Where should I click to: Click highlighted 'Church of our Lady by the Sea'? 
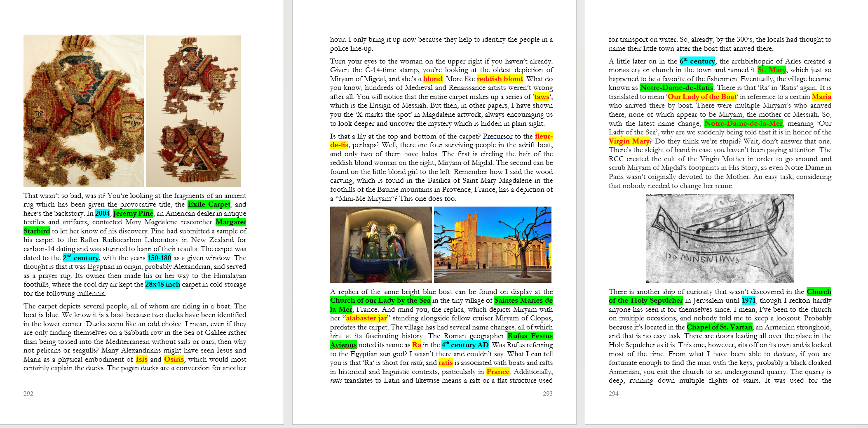[380, 300]
